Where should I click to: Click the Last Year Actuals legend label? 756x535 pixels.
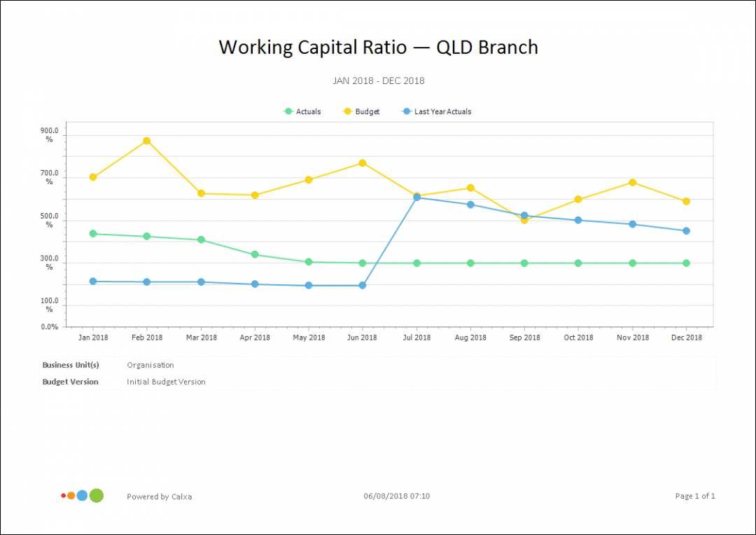pyautogui.click(x=442, y=111)
